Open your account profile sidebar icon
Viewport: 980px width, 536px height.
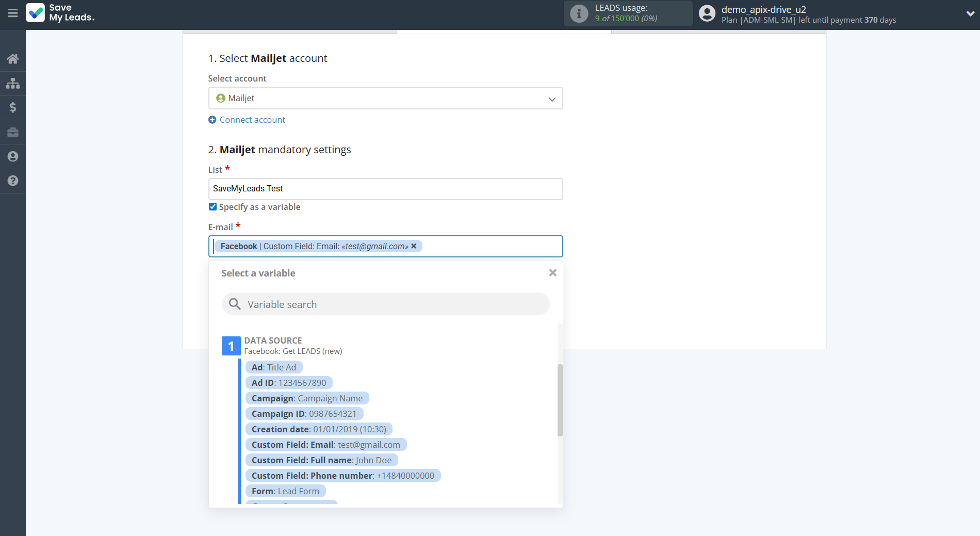pyautogui.click(x=13, y=156)
